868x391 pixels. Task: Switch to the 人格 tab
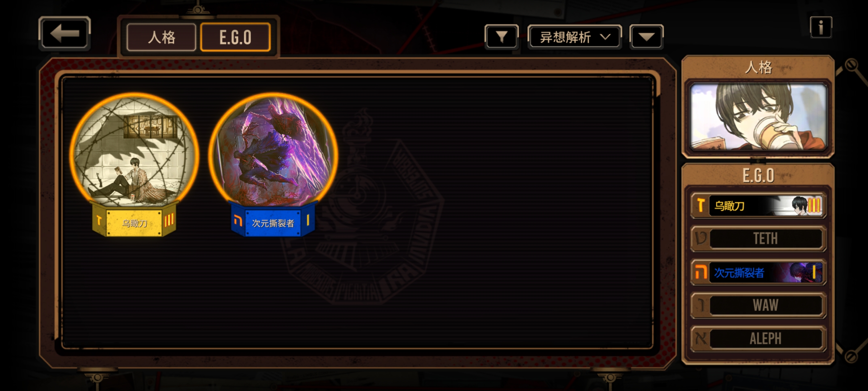coord(161,37)
